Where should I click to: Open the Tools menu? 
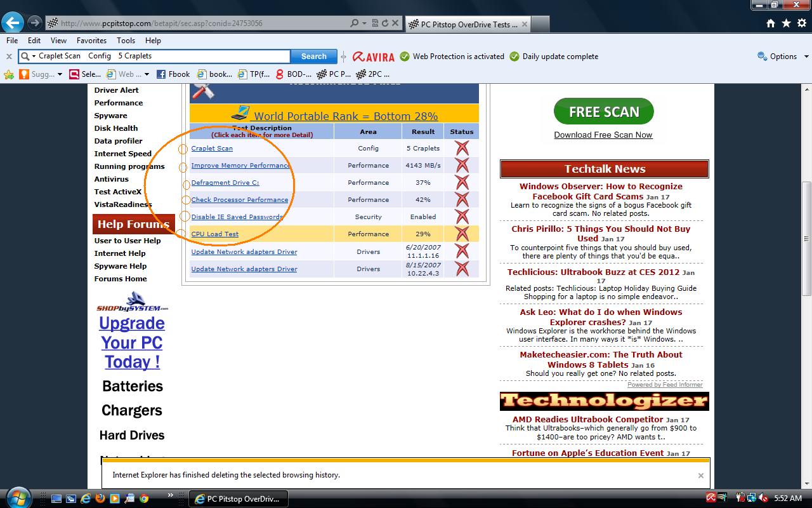tap(126, 40)
